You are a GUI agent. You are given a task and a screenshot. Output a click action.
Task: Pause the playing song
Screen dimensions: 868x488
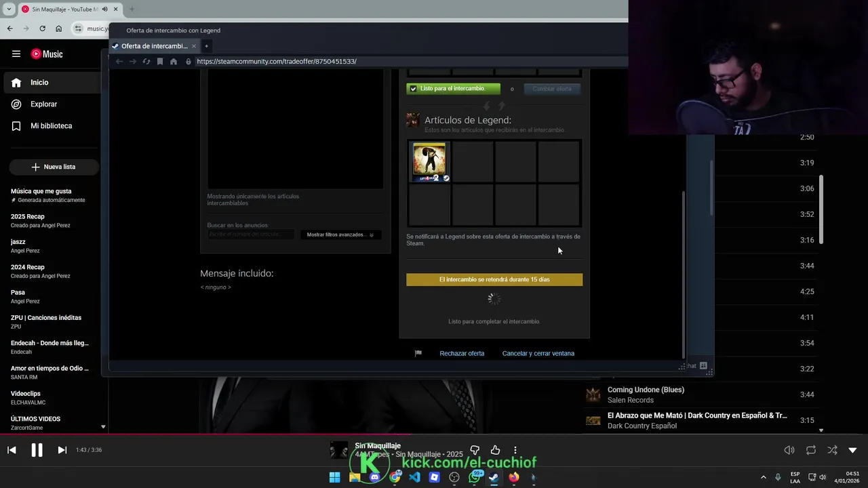pyautogui.click(x=37, y=450)
